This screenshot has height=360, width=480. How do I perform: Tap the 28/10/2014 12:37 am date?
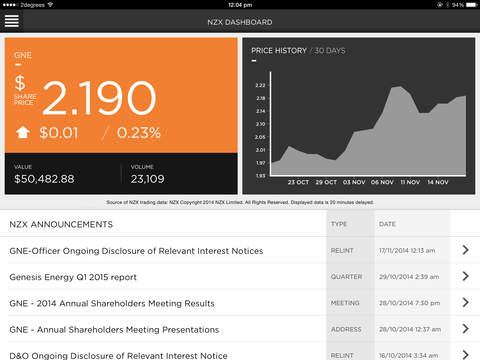pyautogui.click(x=410, y=329)
